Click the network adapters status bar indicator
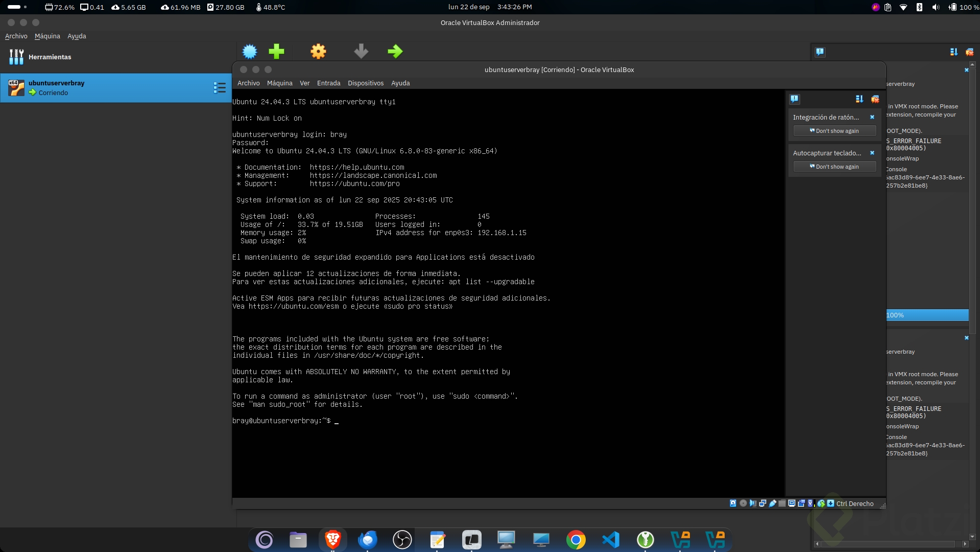 pyautogui.click(x=762, y=503)
